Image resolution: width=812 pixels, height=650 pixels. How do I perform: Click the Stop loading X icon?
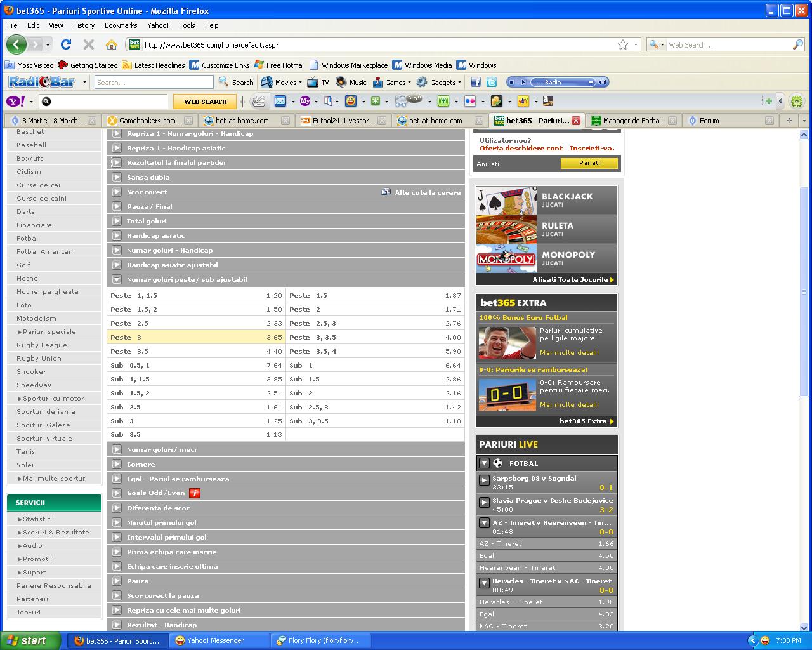[x=89, y=44]
